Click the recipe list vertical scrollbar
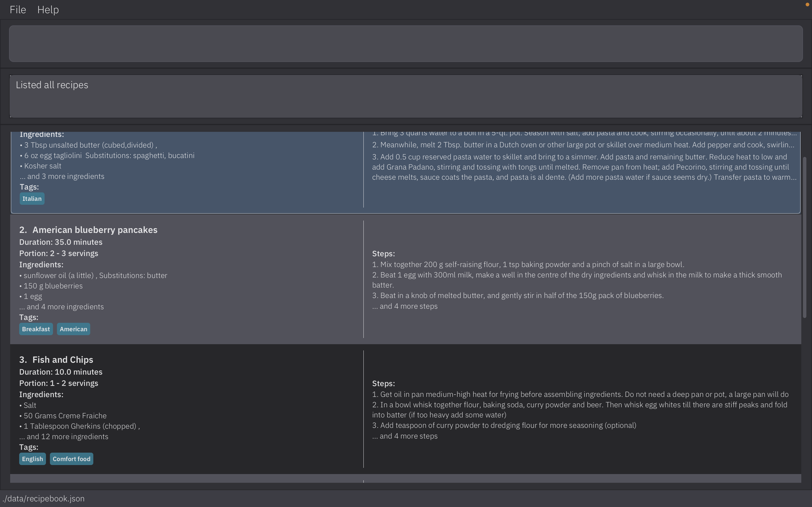 [x=804, y=237]
